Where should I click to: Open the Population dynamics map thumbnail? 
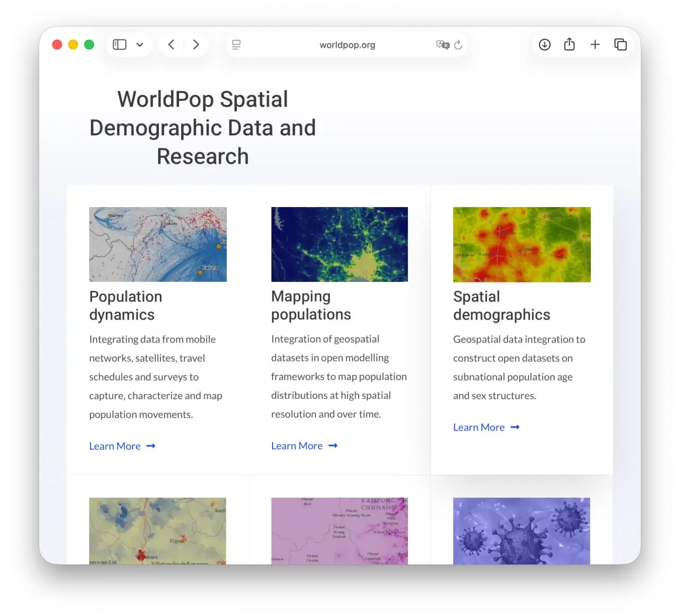(158, 244)
